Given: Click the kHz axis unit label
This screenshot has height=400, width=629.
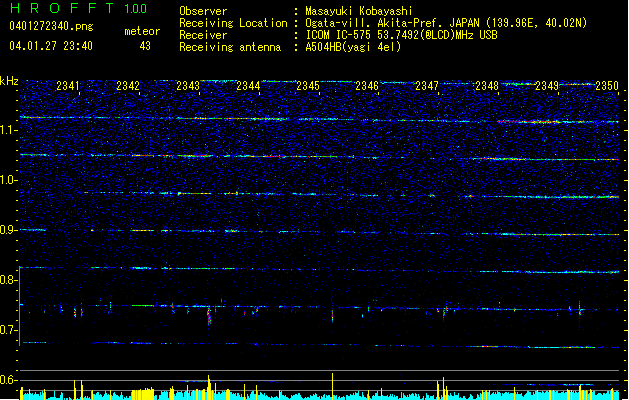Looking at the screenshot, I should pyautogui.click(x=9, y=81).
